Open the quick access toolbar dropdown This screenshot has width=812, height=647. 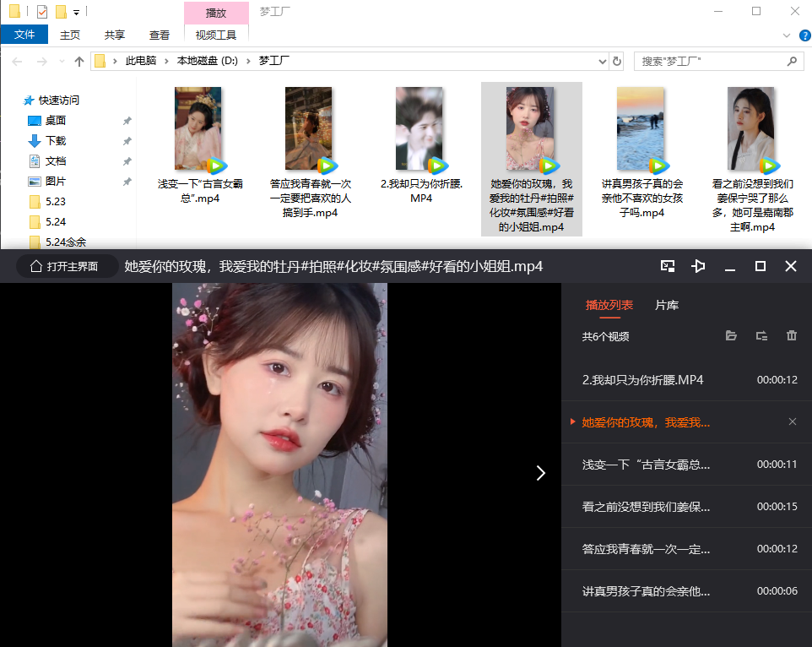pyautogui.click(x=76, y=13)
